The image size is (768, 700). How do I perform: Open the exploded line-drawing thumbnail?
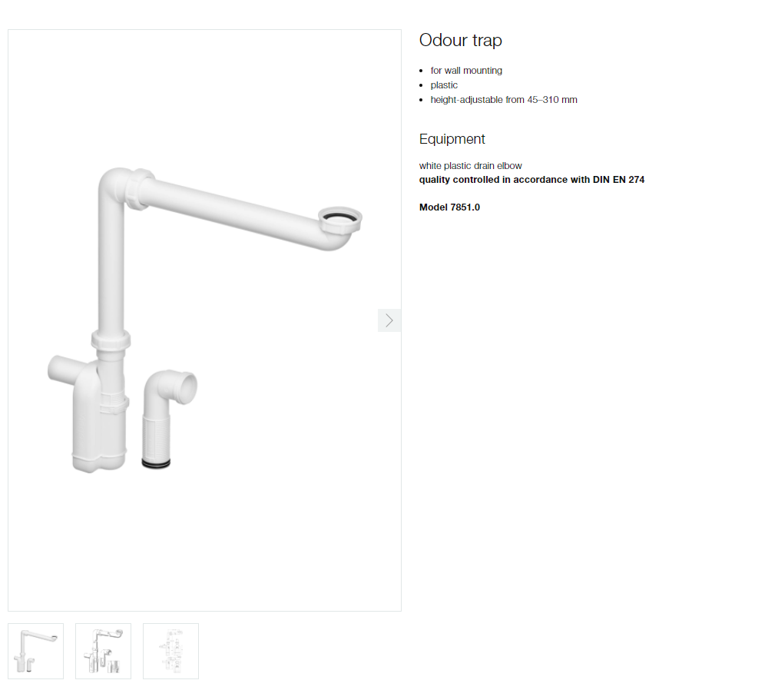pos(104,651)
